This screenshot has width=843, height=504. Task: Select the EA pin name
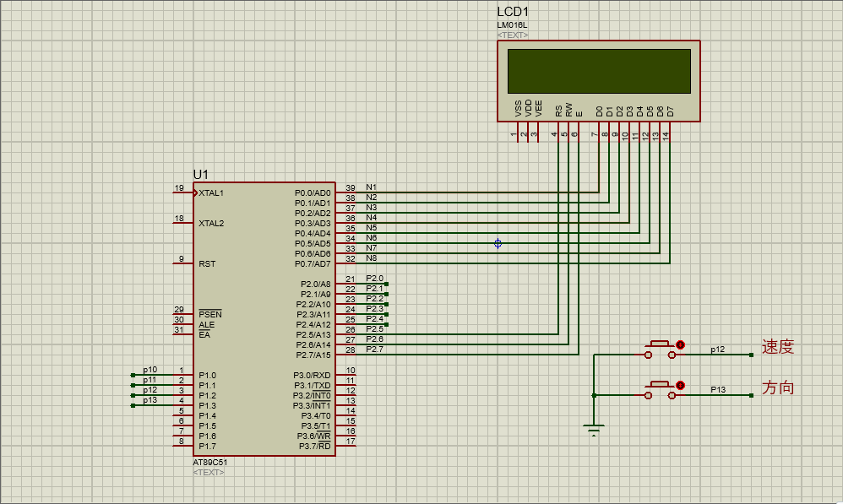pyautogui.click(x=204, y=335)
